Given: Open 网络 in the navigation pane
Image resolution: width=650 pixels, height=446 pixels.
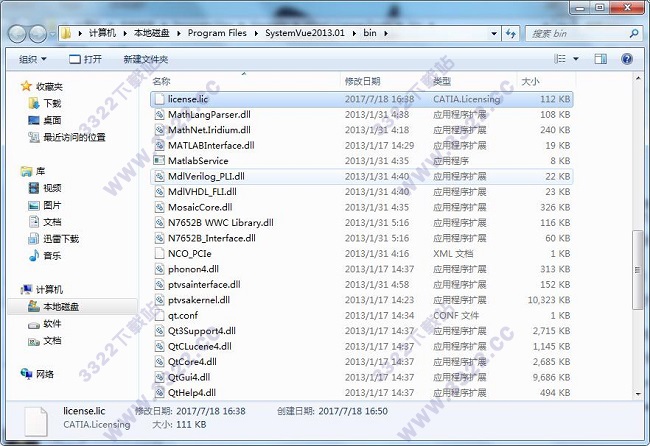Looking at the screenshot, I should pyautogui.click(x=45, y=374).
